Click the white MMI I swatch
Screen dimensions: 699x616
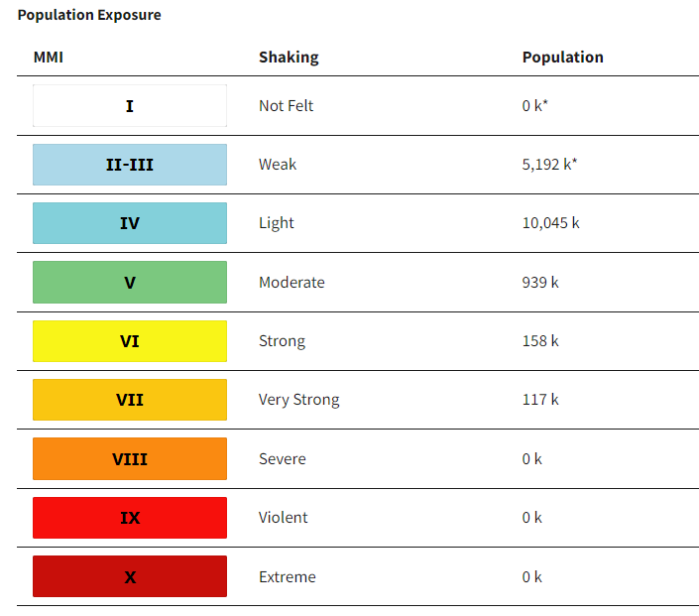point(130,105)
